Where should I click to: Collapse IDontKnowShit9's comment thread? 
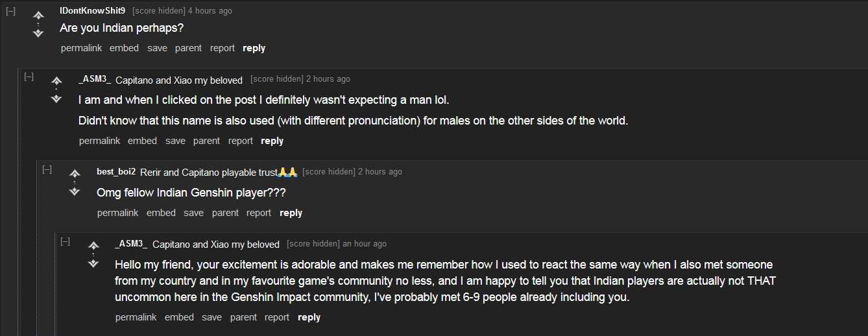click(x=10, y=11)
